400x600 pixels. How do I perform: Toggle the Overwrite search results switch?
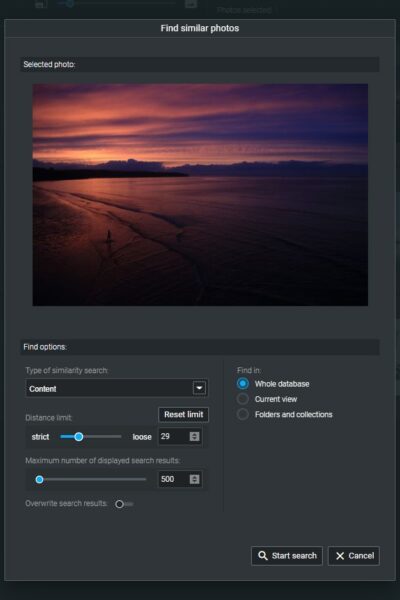click(x=124, y=504)
